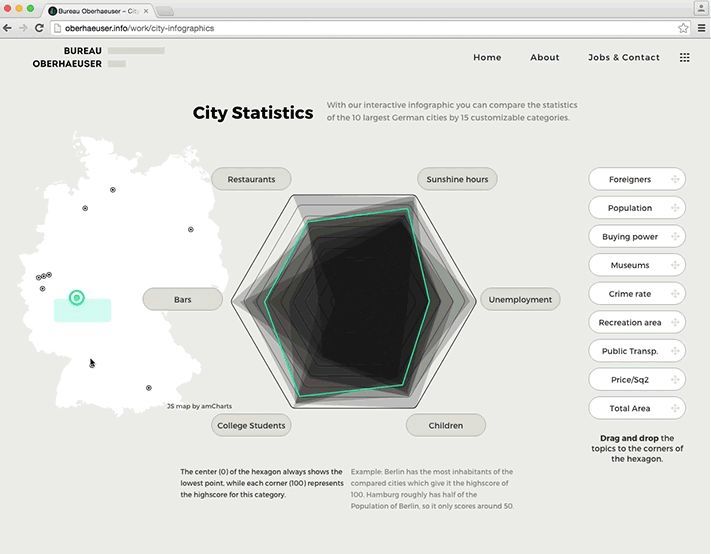Viewport: 711px width, 554px height.
Task: Select the Crime rate topic
Action: pyautogui.click(x=637, y=294)
